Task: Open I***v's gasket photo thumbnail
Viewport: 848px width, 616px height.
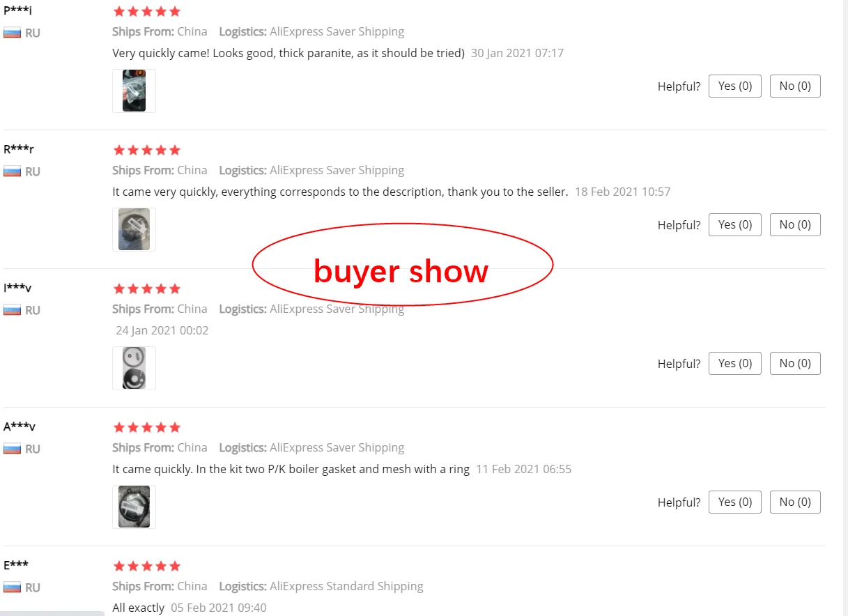Action: 134,368
